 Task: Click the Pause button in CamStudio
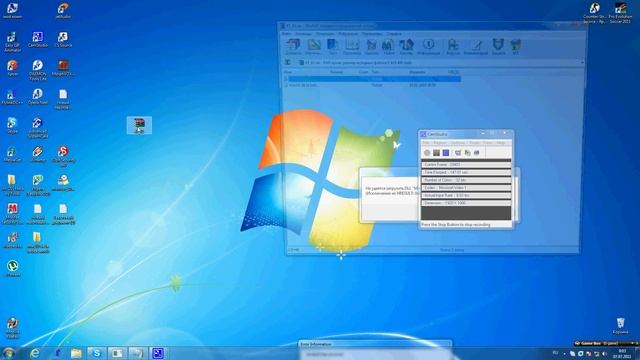[436, 153]
